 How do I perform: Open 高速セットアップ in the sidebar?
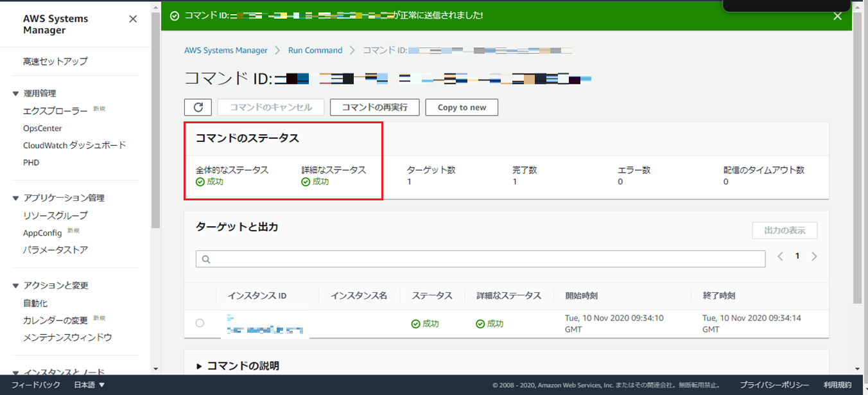click(x=55, y=62)
